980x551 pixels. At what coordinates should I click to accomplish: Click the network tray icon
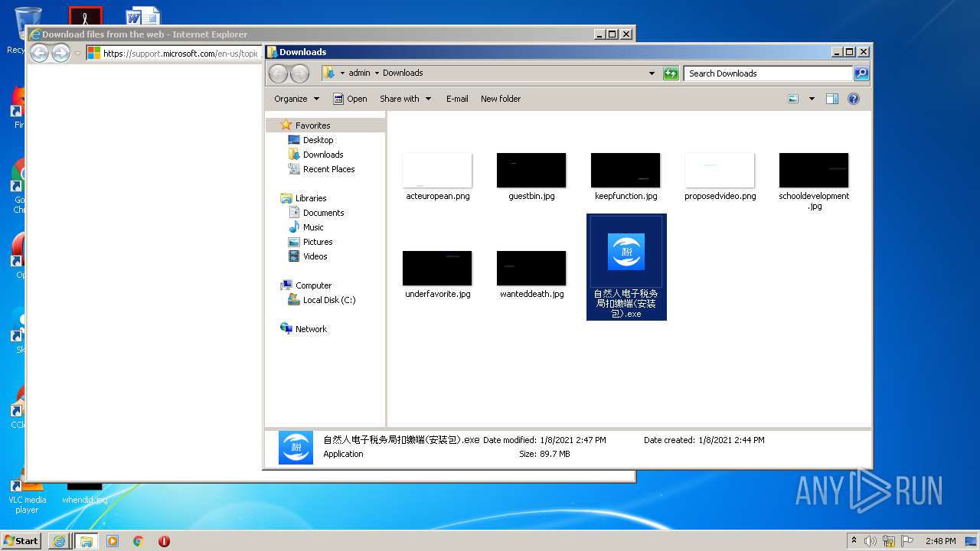(x=889, y=541)
